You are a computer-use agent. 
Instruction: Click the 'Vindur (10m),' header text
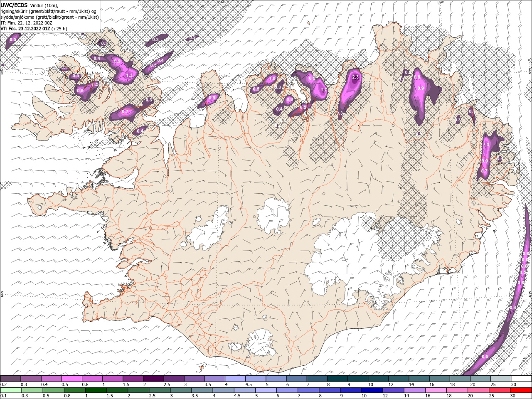[x=44, y=5]
